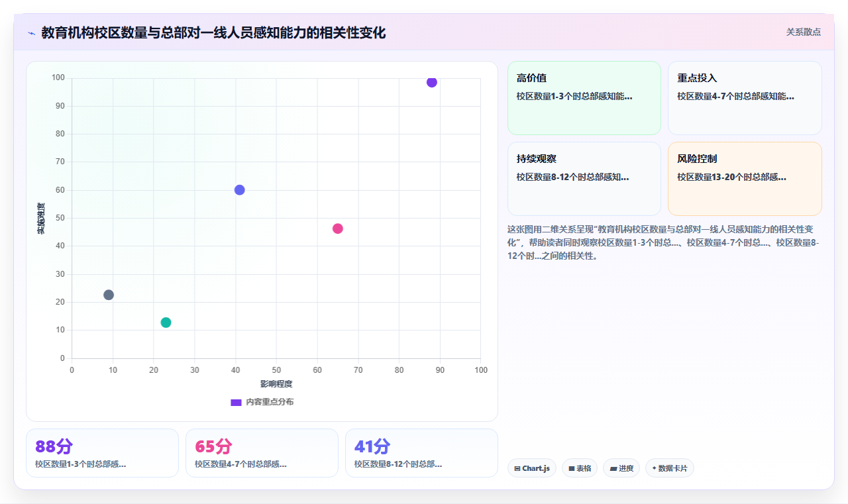Click the 数据卡片 sparkle icon
Viewport: 848px width, 504px height.
pyautogui.click(x=655, y=468)
